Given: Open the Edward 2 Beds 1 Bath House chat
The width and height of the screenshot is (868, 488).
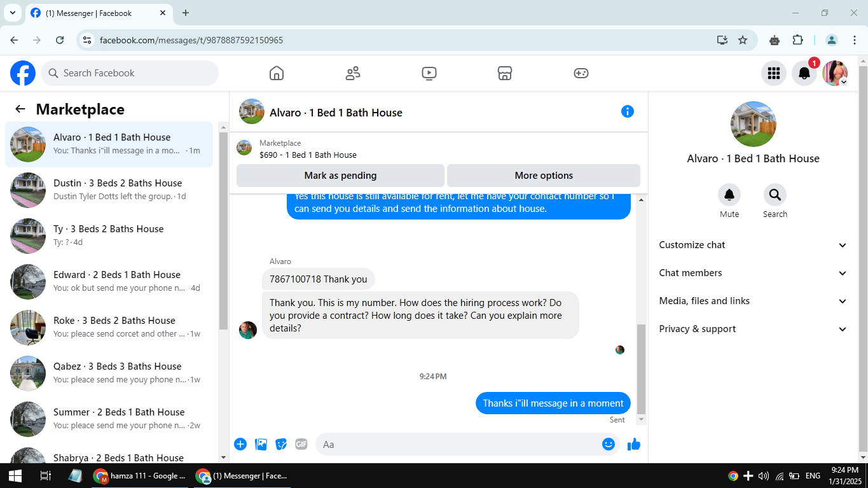Looking at the screenshot, I should [109, 282].
